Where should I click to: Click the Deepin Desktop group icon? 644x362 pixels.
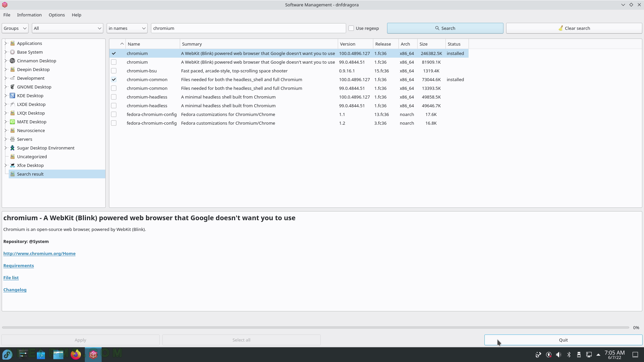pos(12,69)
